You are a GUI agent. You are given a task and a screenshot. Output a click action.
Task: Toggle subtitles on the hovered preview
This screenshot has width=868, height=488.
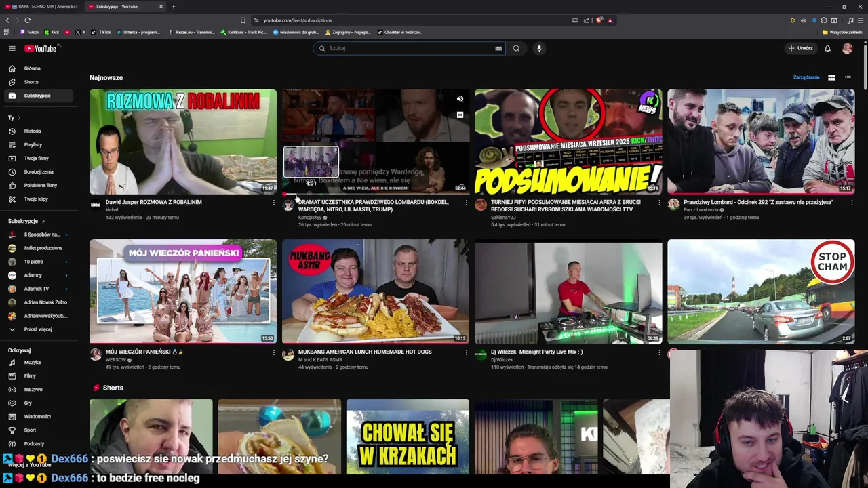click(460, 115)
